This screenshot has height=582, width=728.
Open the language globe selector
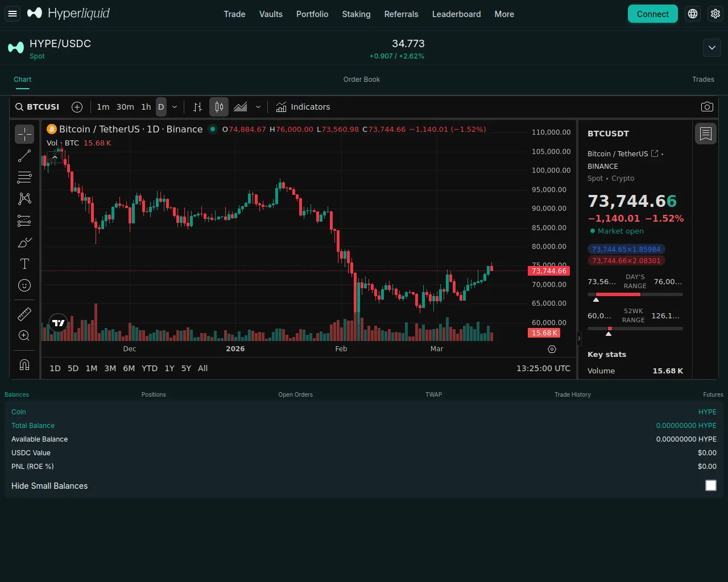[693, 14]
